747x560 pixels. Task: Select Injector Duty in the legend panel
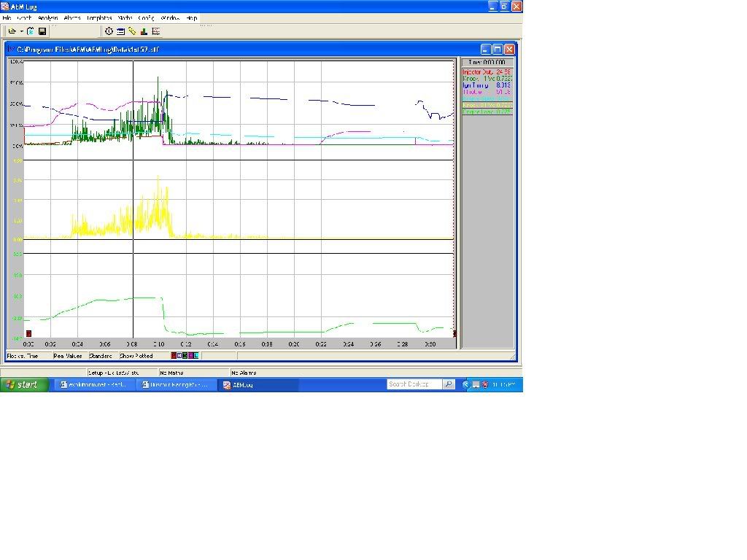(487, 72)
